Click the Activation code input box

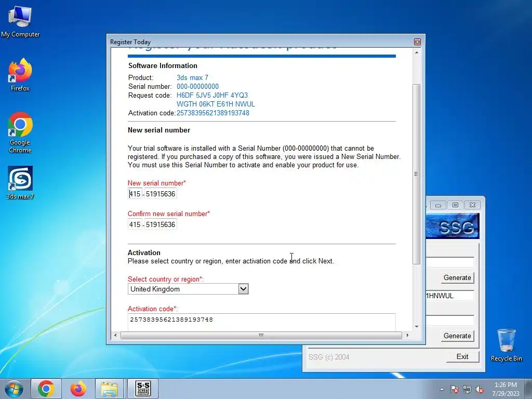coord(262,322)
